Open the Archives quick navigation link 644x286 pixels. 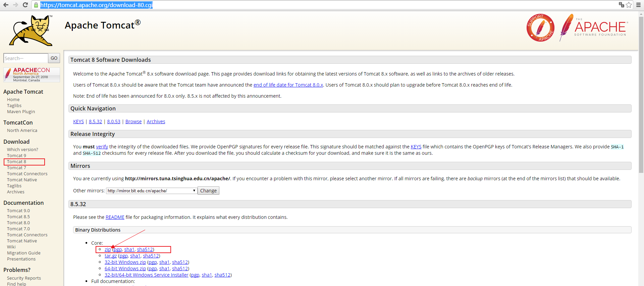pyautogui.click(x=156, y=122)
